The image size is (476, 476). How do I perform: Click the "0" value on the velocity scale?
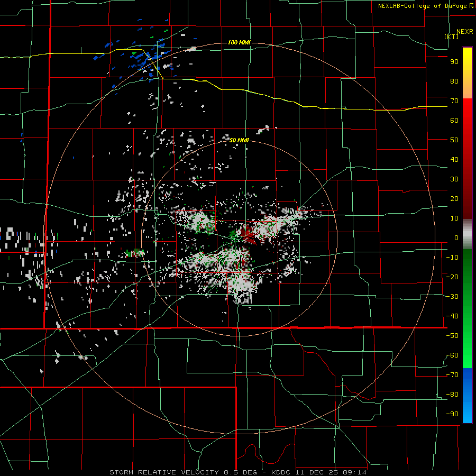click(456, 238)
